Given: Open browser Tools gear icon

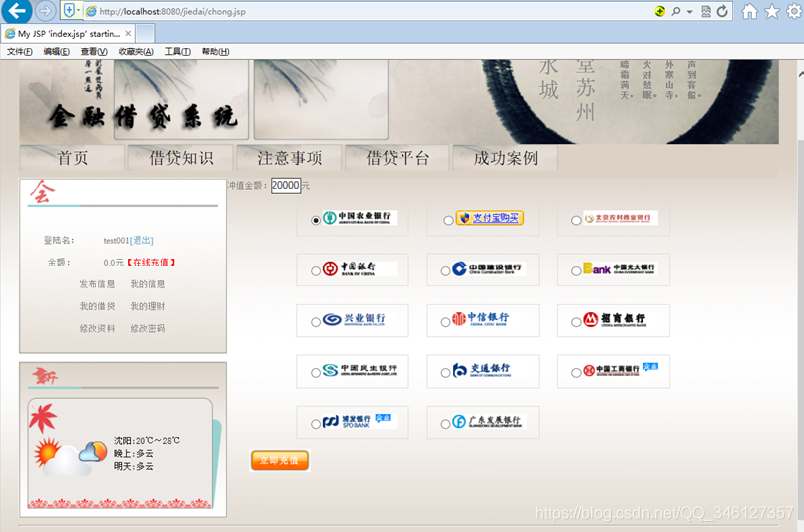Looking at the screenshot, I should click(x=794, y=11).
